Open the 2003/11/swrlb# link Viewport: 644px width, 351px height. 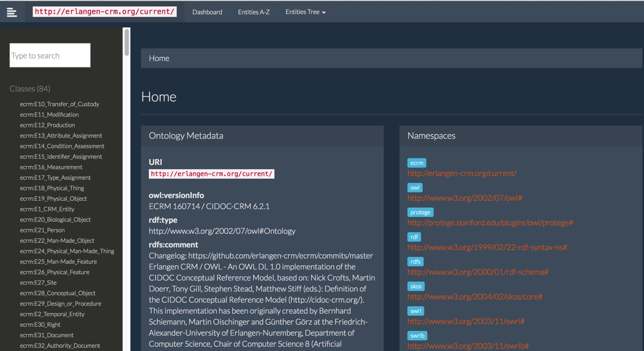click(468, 346)
